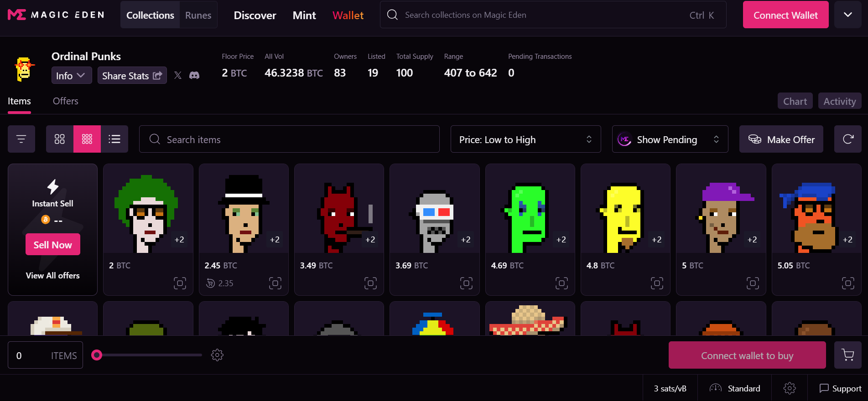
Task: Click the Floor Price 2 BTC value
Action: (234, 73)
